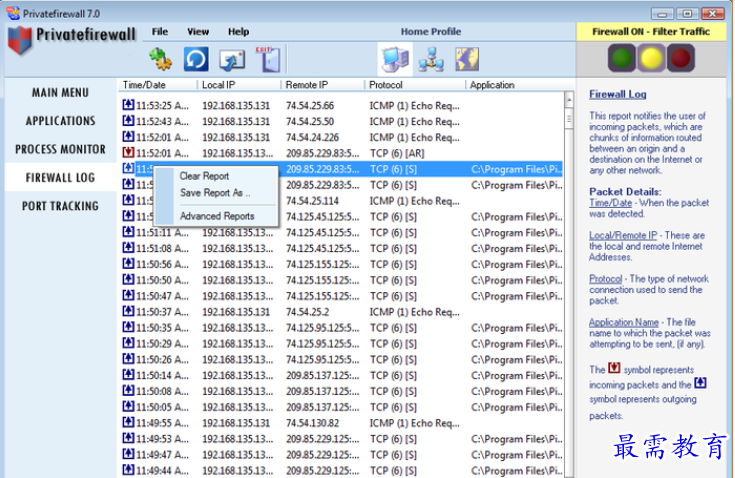Click the green traffic light button

click(622, 58)
